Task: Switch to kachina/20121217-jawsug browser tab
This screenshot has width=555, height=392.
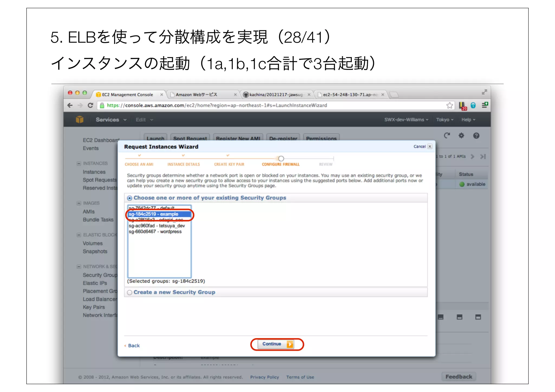Action: (276, 95)
